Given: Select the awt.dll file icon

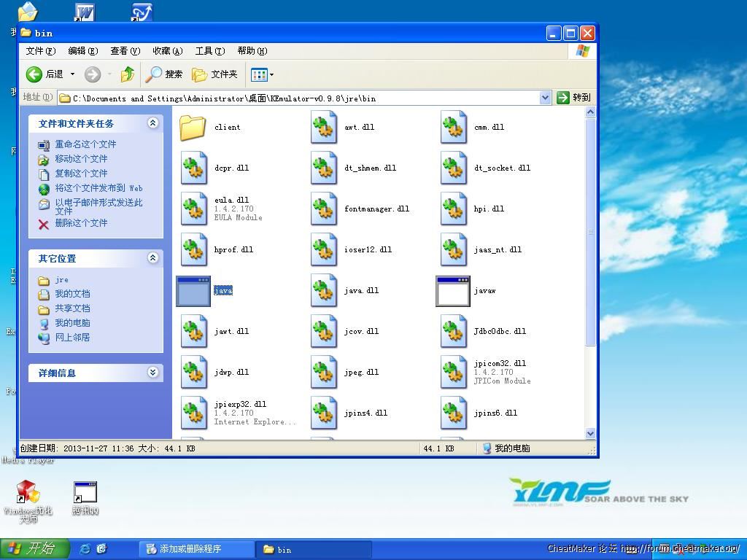Looking at the screenshot, I should tap(323, 128).
